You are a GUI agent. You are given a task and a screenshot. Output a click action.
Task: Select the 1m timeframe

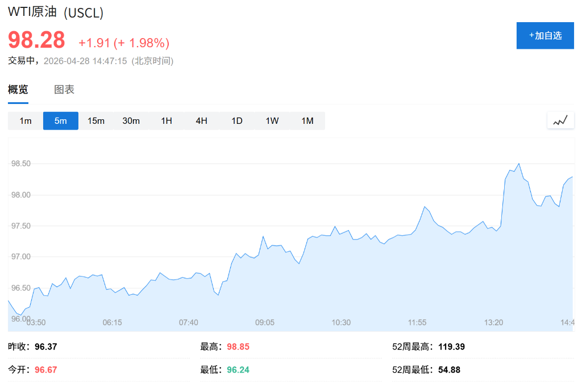(x=25, y=120)
